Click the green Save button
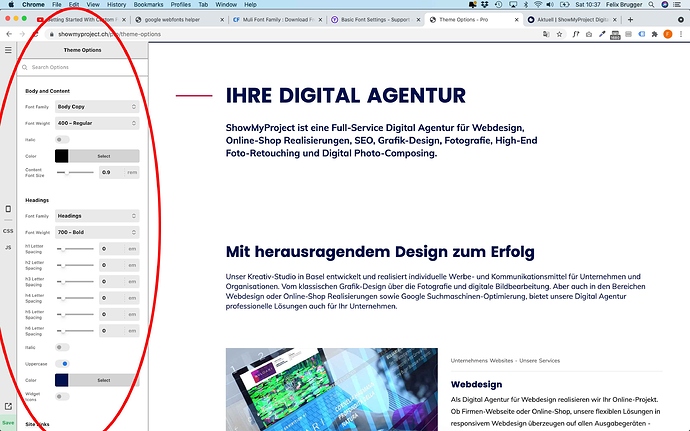The image size is (690, 431). pos(8,423)
